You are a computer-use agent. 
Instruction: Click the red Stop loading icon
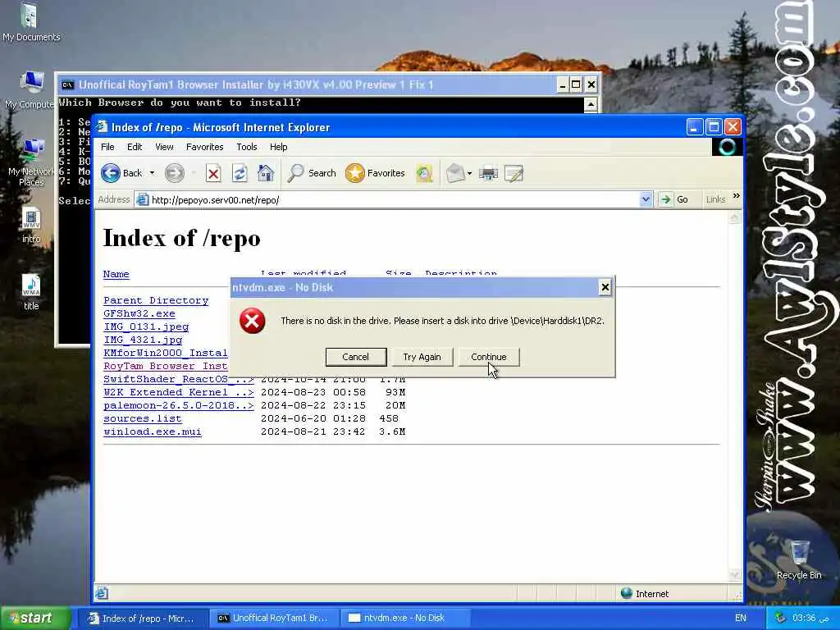pos(213,174)
